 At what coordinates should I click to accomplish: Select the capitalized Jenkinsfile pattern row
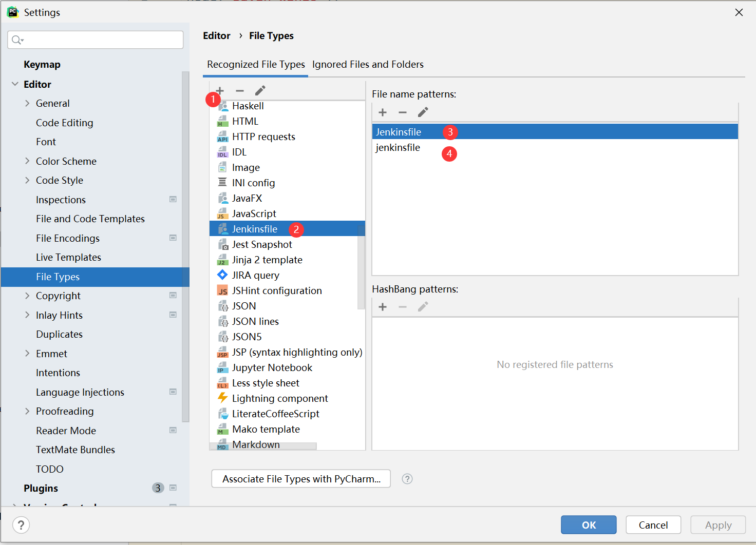coord(555,132)
